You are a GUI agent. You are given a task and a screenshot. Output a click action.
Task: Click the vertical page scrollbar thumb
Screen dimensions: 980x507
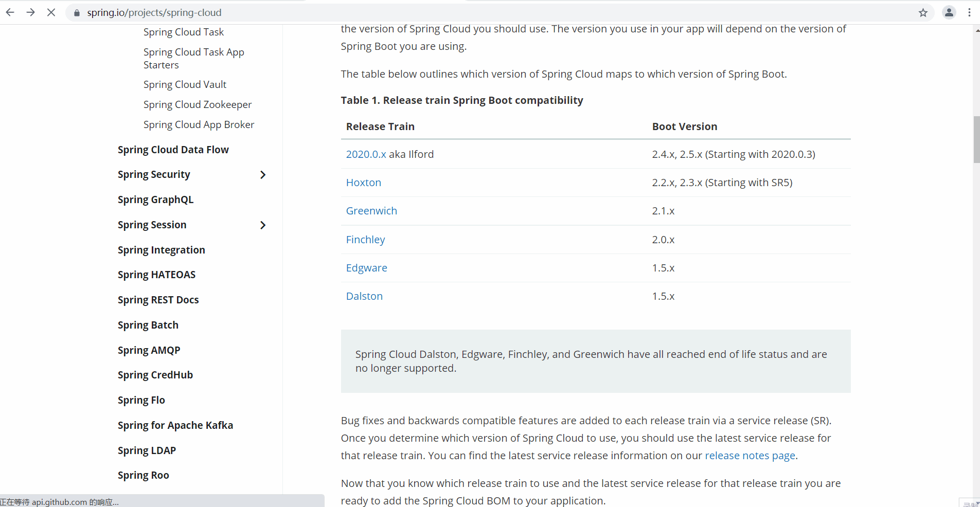point(976,139)
